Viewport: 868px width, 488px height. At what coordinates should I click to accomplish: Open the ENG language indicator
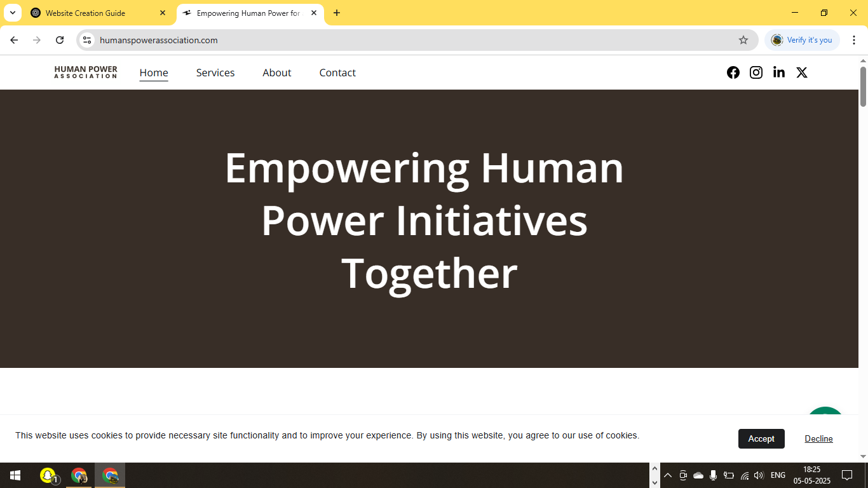pyautogui.click(x=777, y=475)
